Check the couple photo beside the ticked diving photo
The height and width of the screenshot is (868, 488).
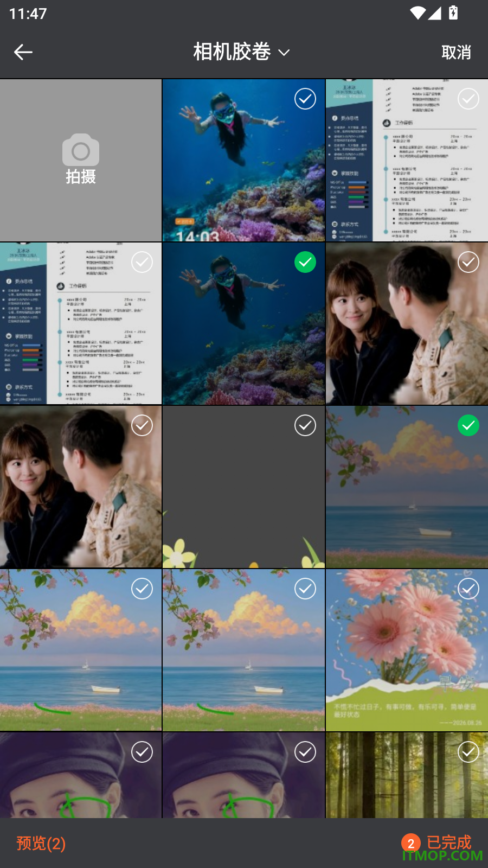(x=468, y=262)
